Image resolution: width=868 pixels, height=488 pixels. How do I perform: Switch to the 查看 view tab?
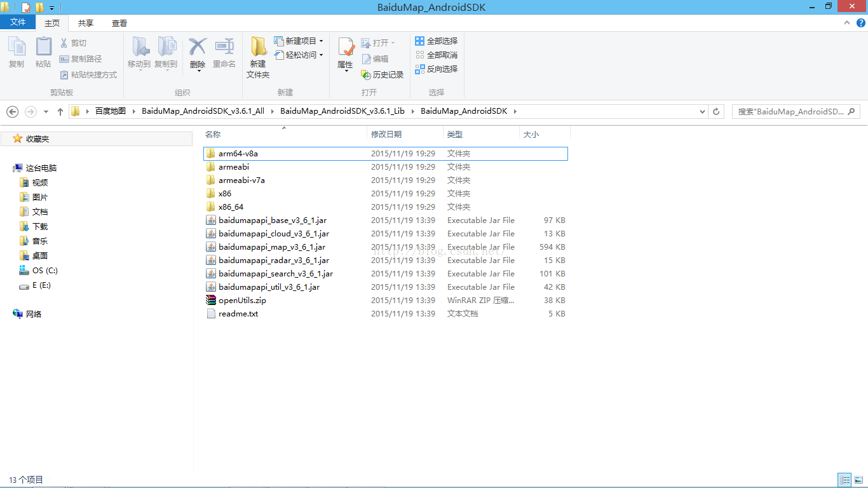click(x=119, y=23)
